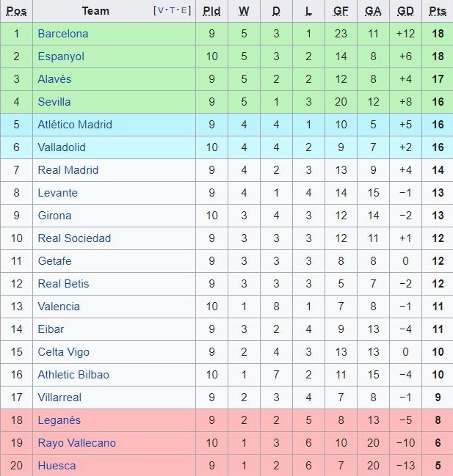Open the T (talk) template link
This screenshot has height=476, width=453.
point(173,10)
